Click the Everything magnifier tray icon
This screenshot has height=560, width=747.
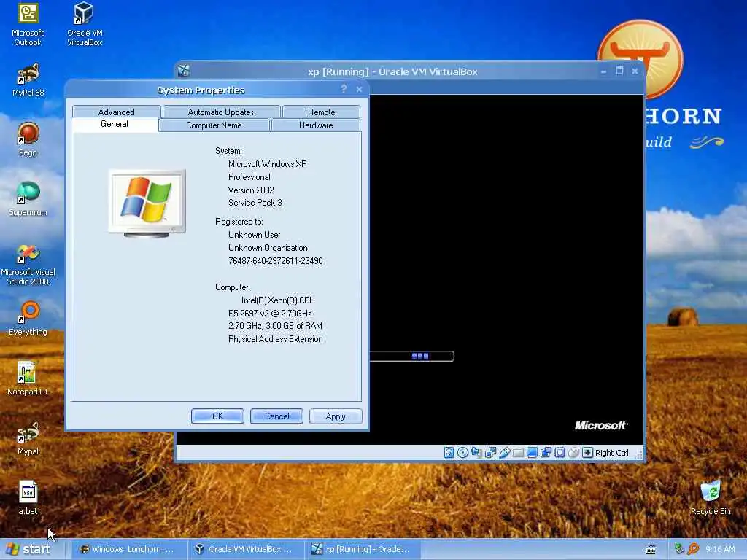click(693, 549)
